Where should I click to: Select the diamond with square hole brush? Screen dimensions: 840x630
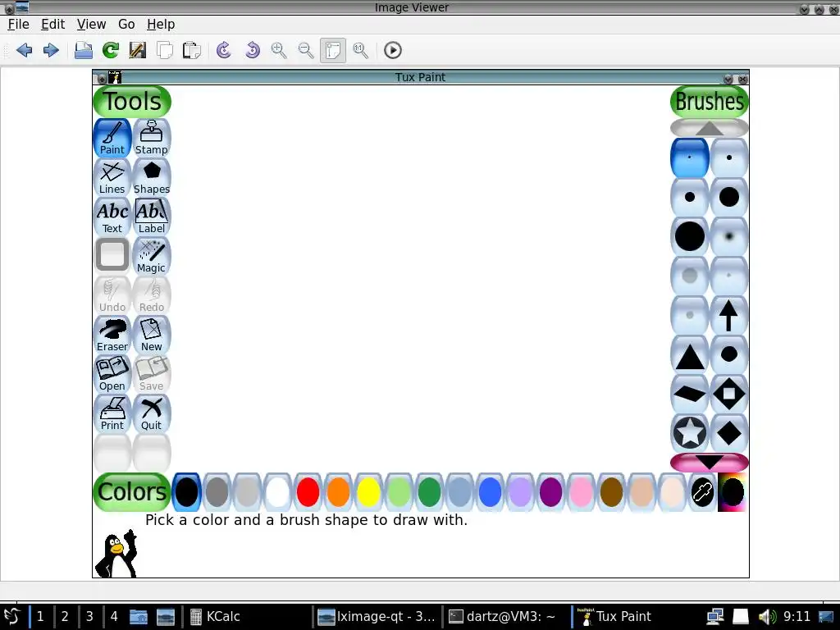(x=728, y=394)
